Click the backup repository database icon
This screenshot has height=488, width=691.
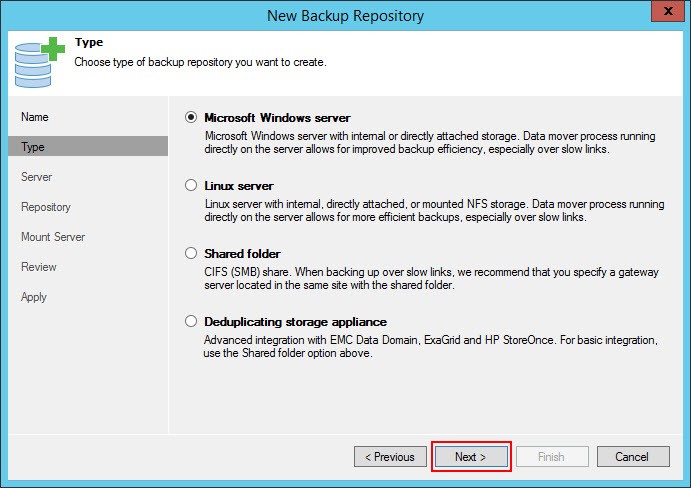point(39,62)
